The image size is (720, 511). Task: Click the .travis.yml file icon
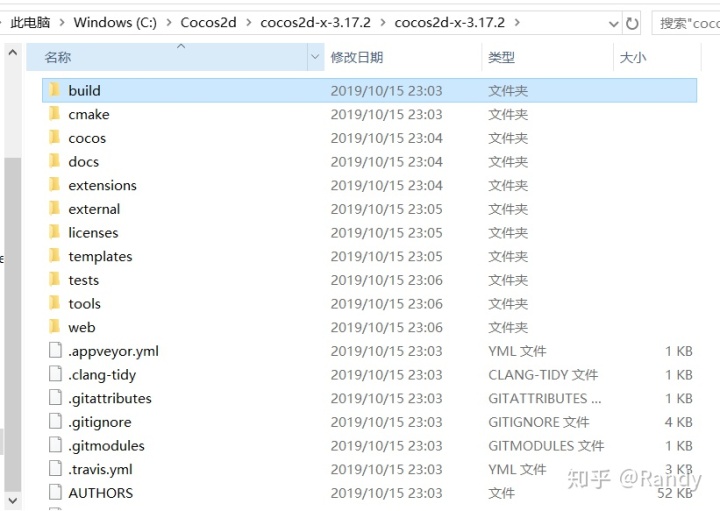pos(55,468)
